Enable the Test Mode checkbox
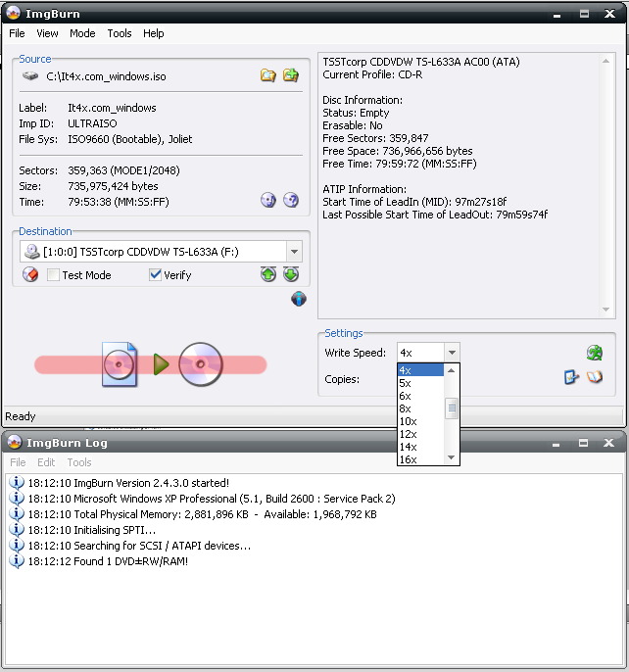The height and width of the screenshot is (672, 629). [x=53, y=274]
